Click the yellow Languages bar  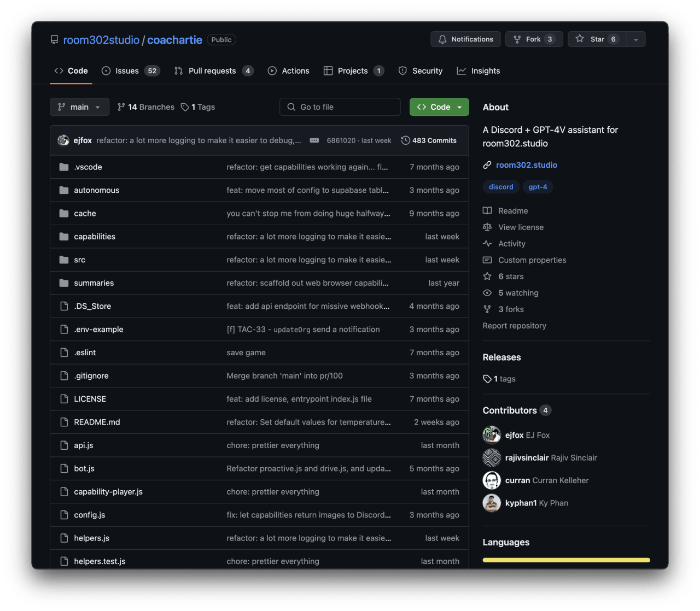(566, 560)
